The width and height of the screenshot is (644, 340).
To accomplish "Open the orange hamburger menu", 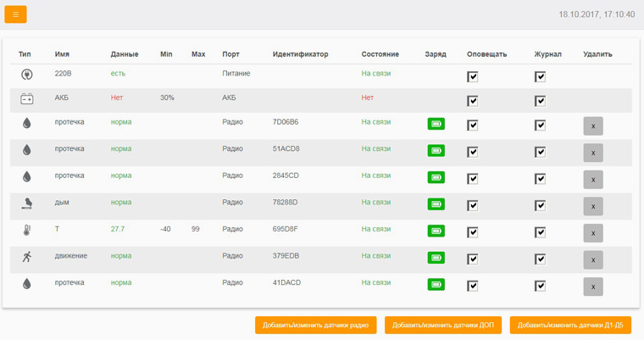I will pos(15,14).
